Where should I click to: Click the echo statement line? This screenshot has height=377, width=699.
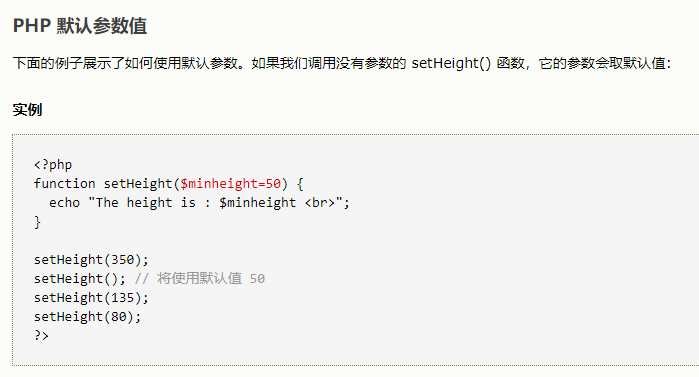pos(199,203)
